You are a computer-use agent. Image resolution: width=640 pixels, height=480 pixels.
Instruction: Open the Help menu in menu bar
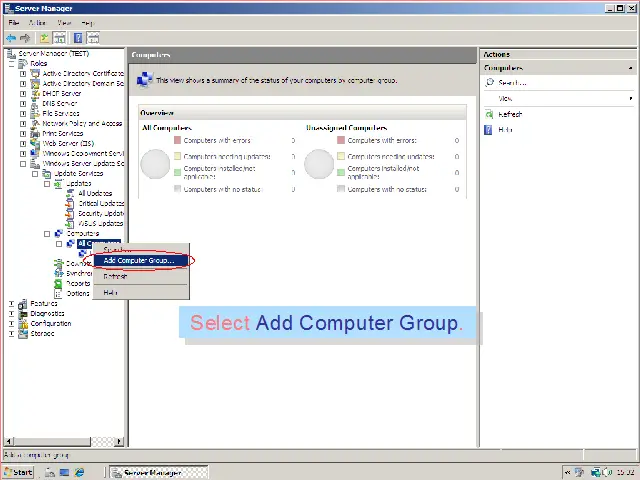click(87, 23)
